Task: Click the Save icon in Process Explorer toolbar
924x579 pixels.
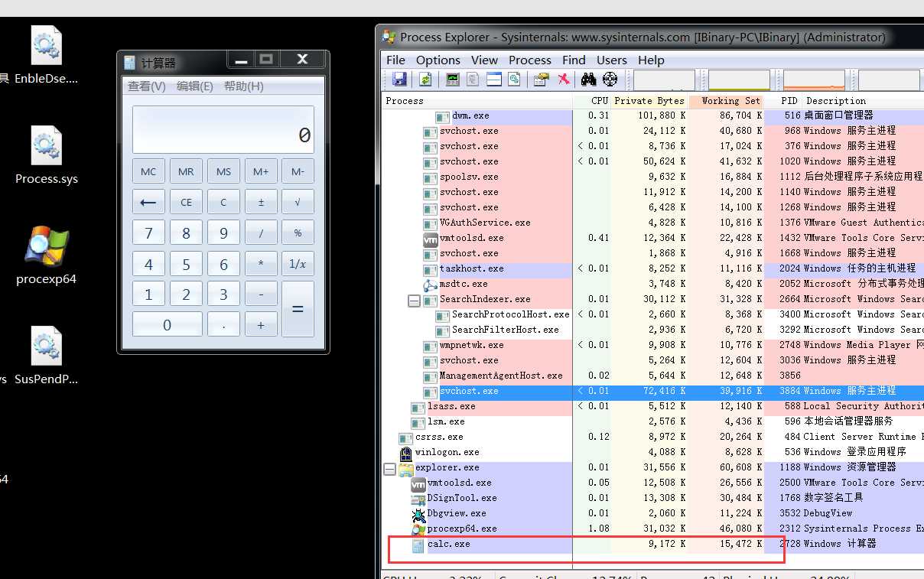Action: (399, 79)
